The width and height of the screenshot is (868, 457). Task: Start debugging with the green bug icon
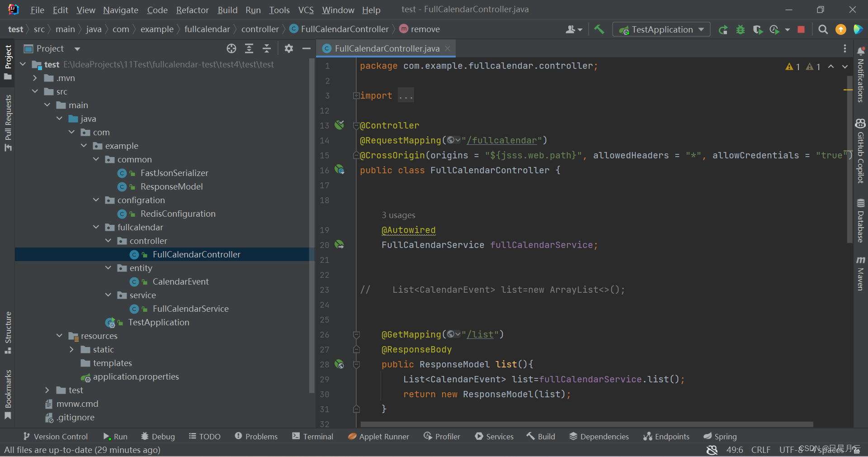(x=741, y=29)
